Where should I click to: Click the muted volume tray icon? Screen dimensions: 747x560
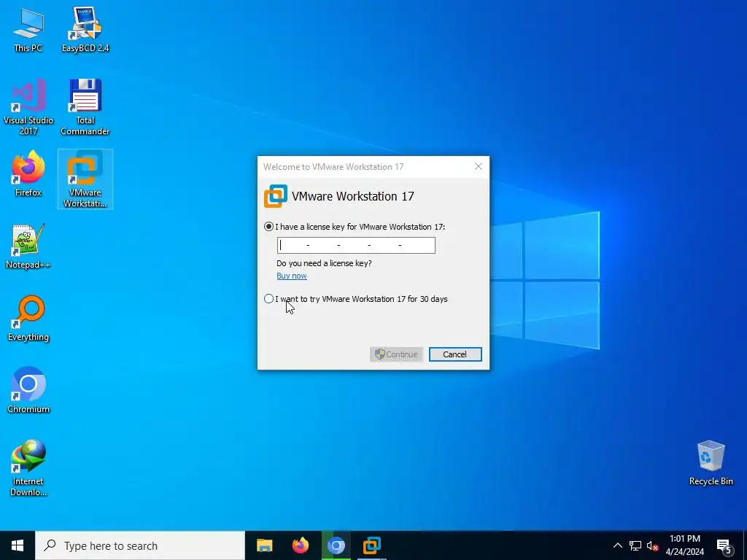[x=652, y=545]
